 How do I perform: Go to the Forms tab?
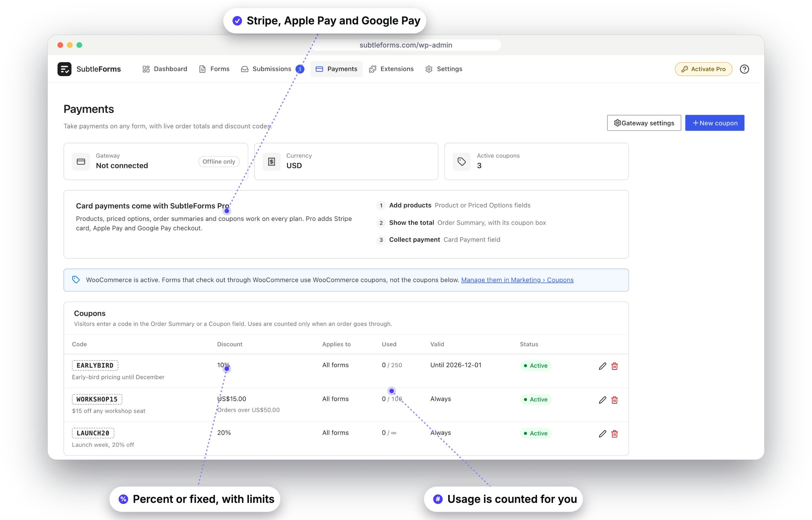214,69
